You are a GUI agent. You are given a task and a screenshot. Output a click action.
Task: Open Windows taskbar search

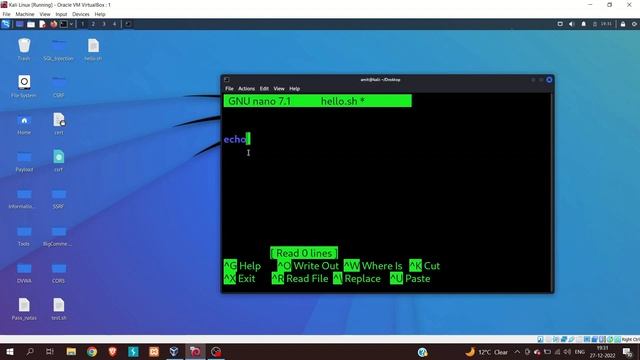pos(30,352)
